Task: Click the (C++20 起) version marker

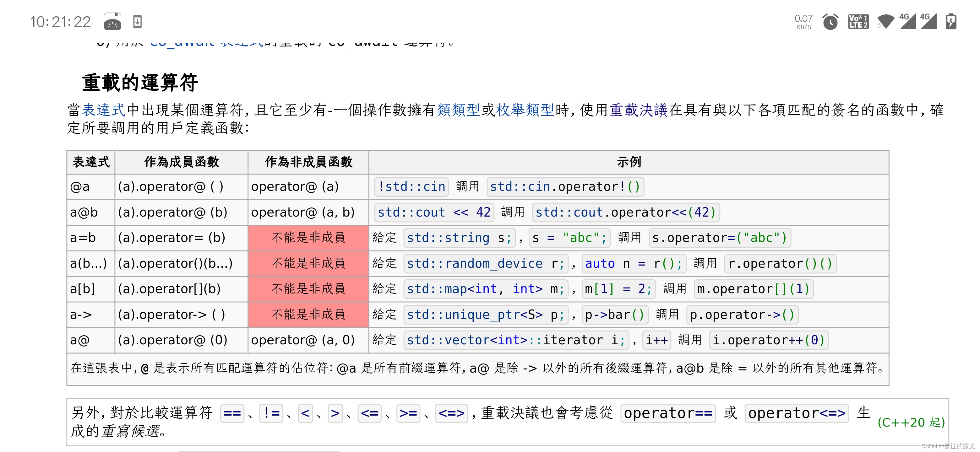Action: point(911,422)
